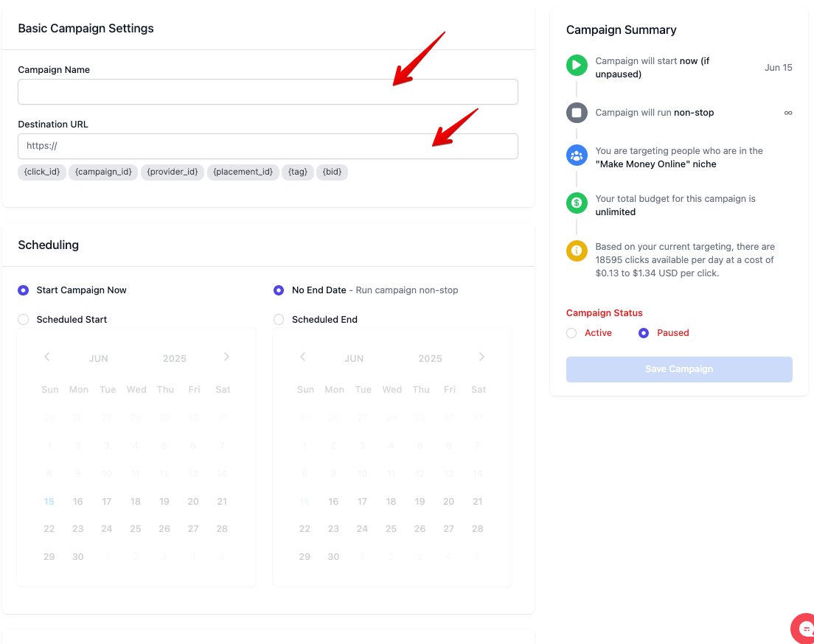Click the infinity symbol in summary
Image resolution: width=814 pixels, height=644 pixels.
(788, 113)
